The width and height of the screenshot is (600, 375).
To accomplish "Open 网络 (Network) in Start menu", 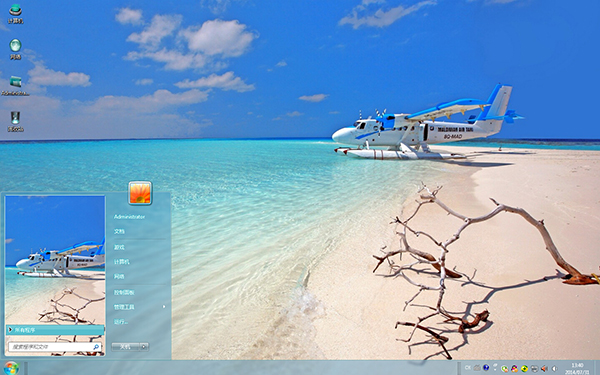I will pos(119,276).
